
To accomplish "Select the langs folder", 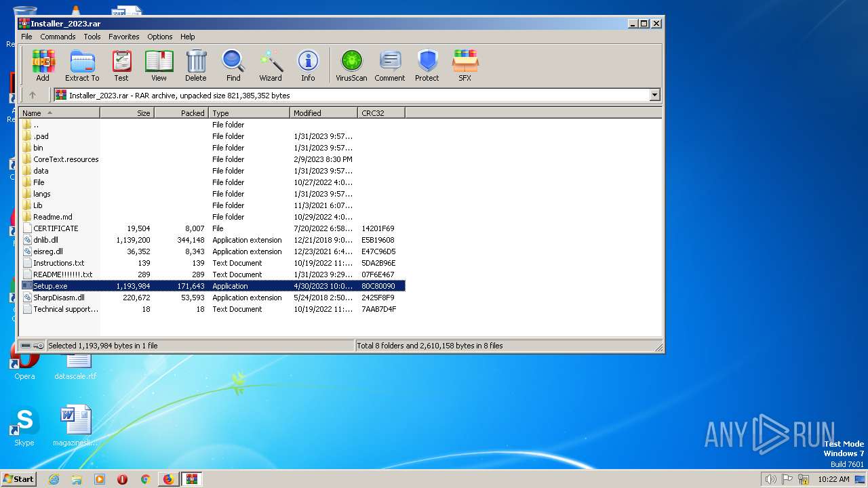I will 212,194.
